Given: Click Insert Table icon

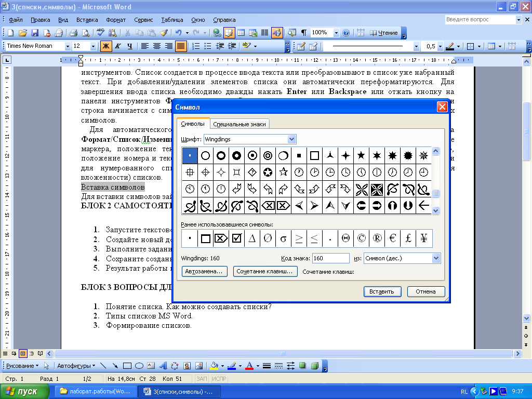Looking at the screenshot, I should point(241,33).
